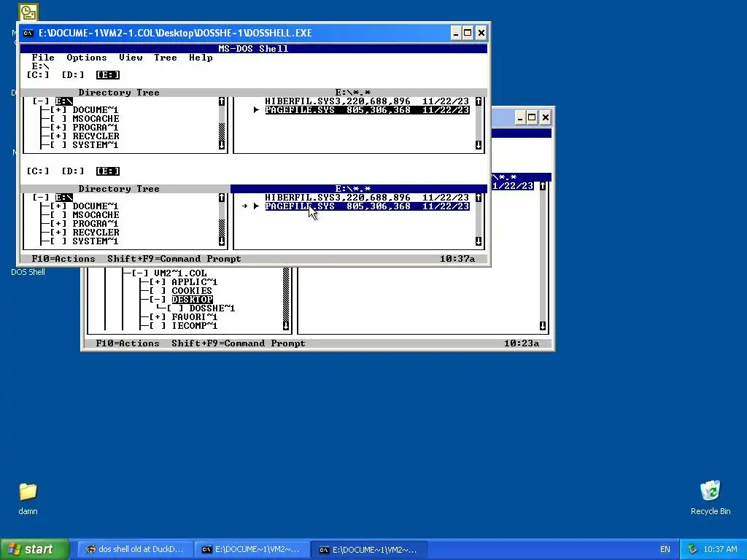Click Shift+F9=Command Prompt in background window
Viewport: 747px width, 560px height.
[x=239, y=344]
